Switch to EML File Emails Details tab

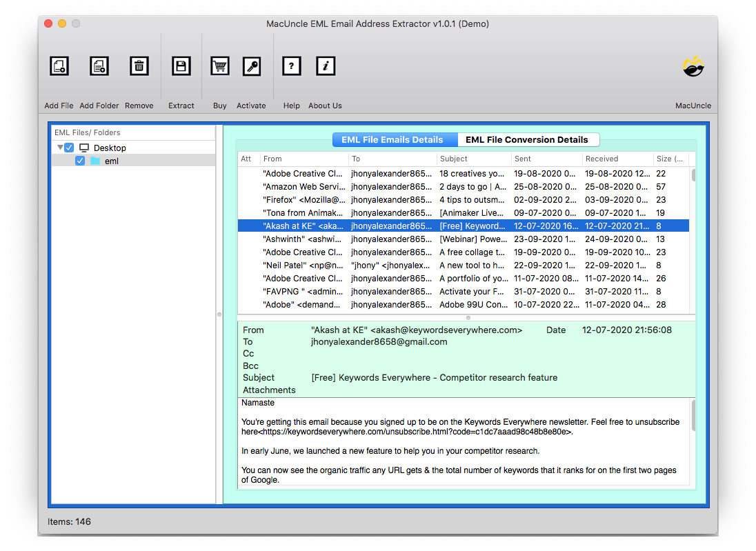(x=395, y=140)
